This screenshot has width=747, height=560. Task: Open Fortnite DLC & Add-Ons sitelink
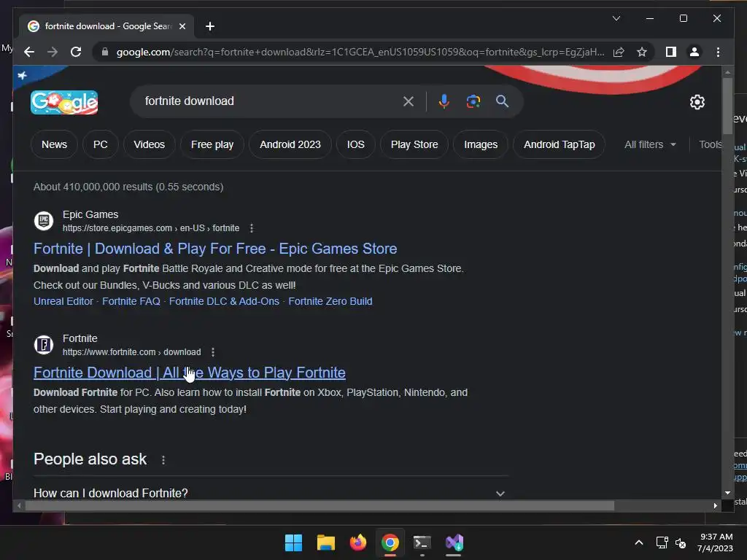click(224, 301)
